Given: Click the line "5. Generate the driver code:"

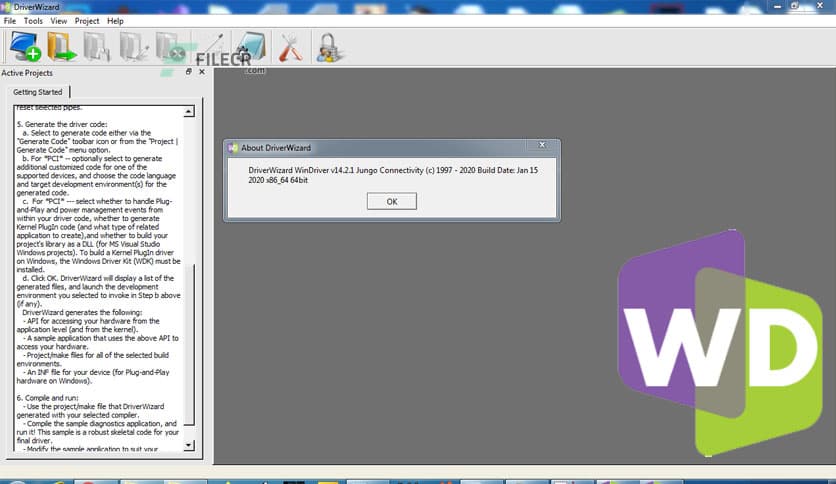Looking at the screenshot, I should (62, 124).
